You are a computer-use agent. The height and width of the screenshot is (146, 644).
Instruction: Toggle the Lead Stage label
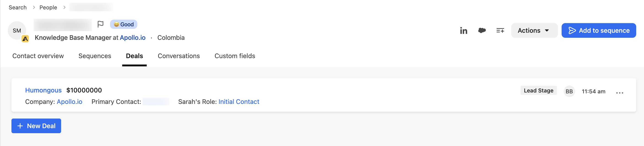538,90
